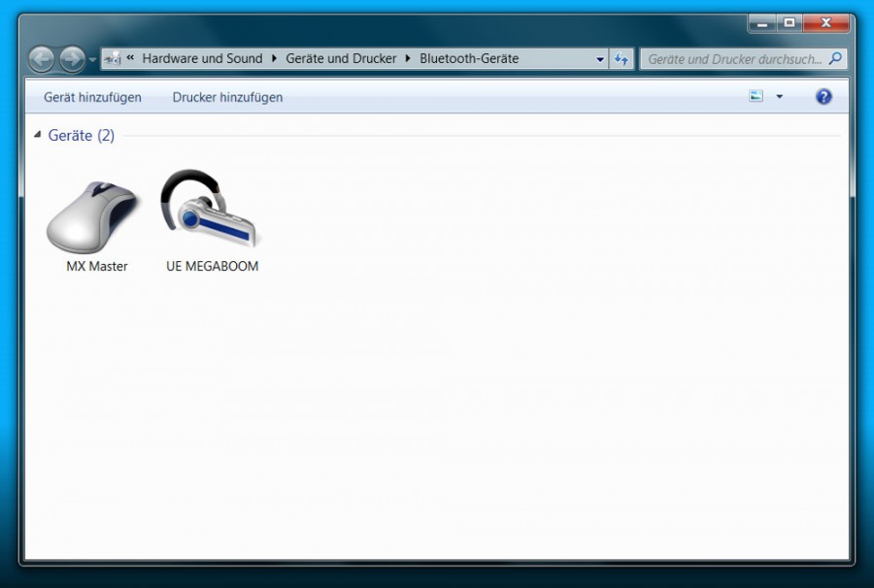Collapse the 'Geräte (2)' group triangle
The image size is (874, 588).
pos(37,135)
